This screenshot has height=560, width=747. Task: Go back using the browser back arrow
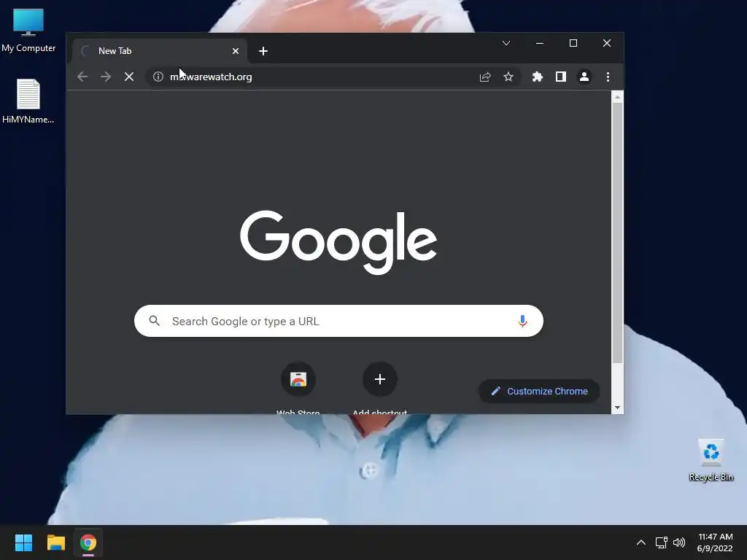82,77
